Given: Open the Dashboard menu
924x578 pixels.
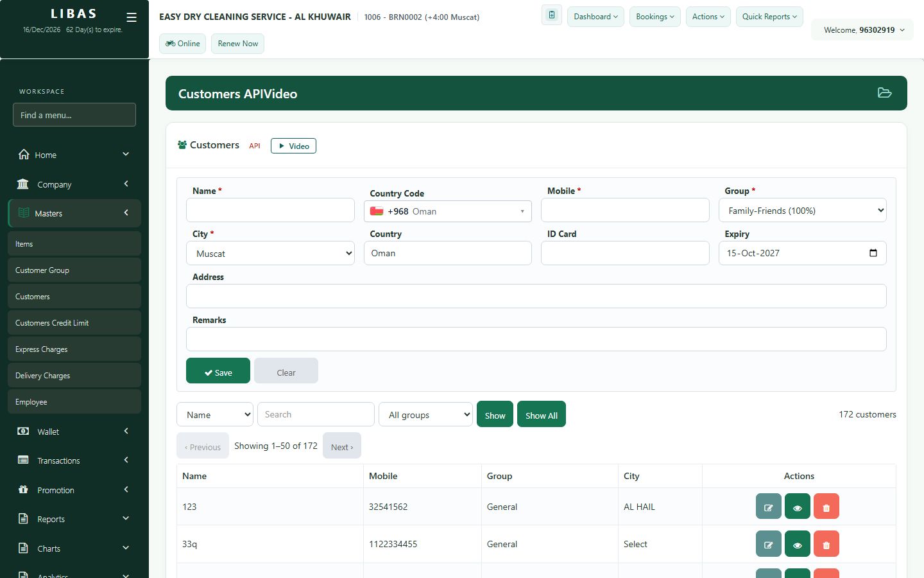Looking at the screenshot, I should [595, 17].
